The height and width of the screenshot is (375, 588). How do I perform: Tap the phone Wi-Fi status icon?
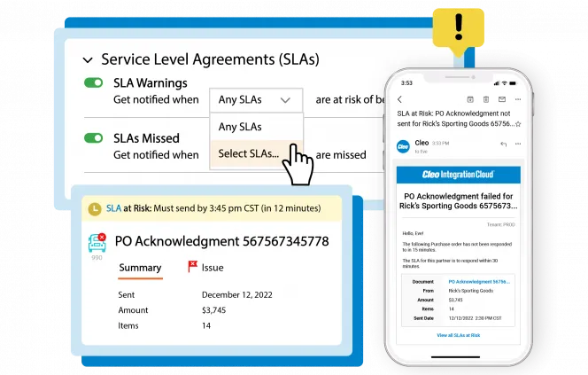click(505, 83)
